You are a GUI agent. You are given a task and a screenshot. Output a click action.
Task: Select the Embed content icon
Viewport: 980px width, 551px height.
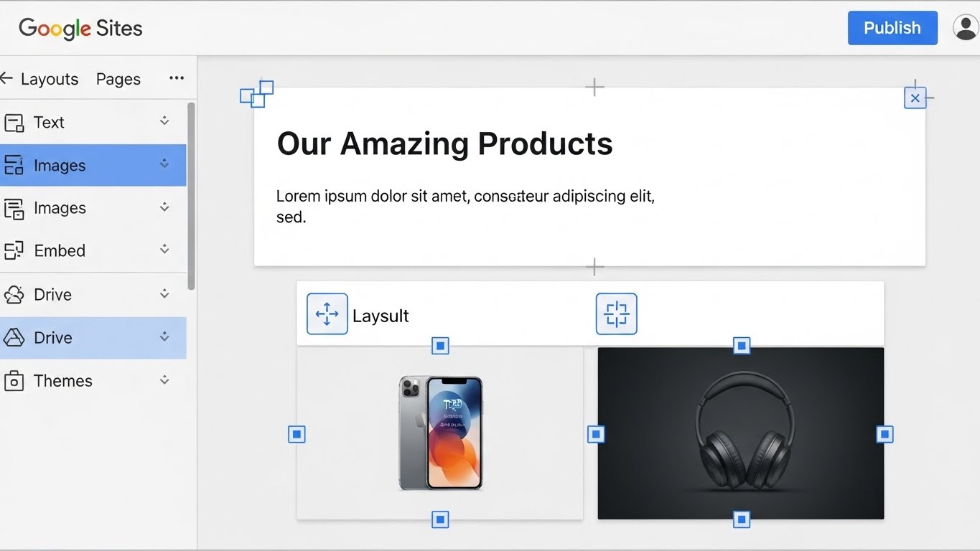[16, 250]
